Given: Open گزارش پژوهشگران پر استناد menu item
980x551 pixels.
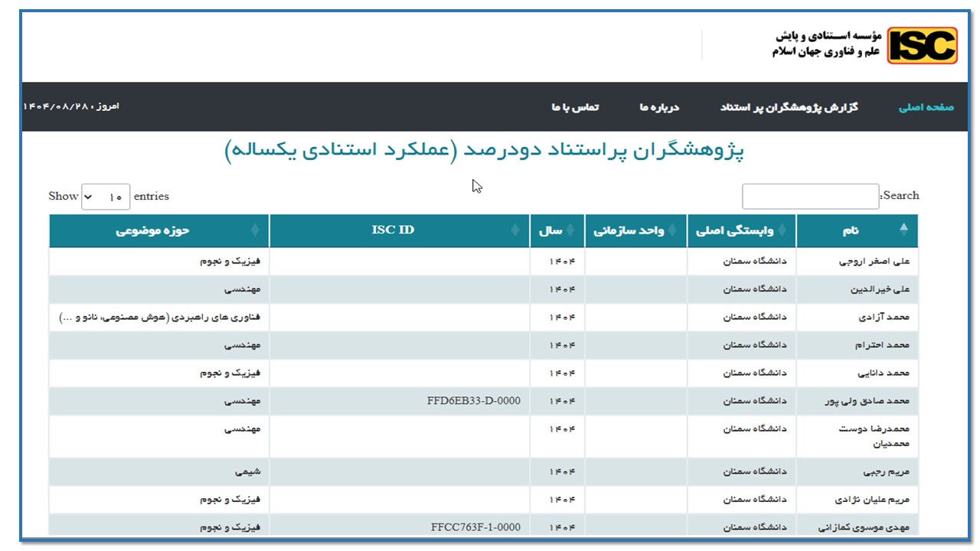Looking at the screenshot, I should pos(789,107).
